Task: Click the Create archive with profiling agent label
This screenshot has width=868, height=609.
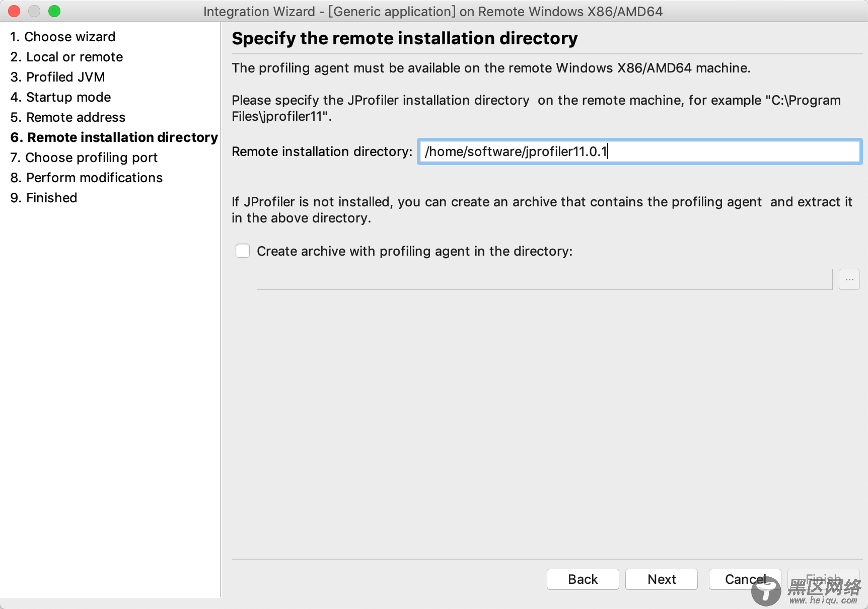Action: (415, 251)
